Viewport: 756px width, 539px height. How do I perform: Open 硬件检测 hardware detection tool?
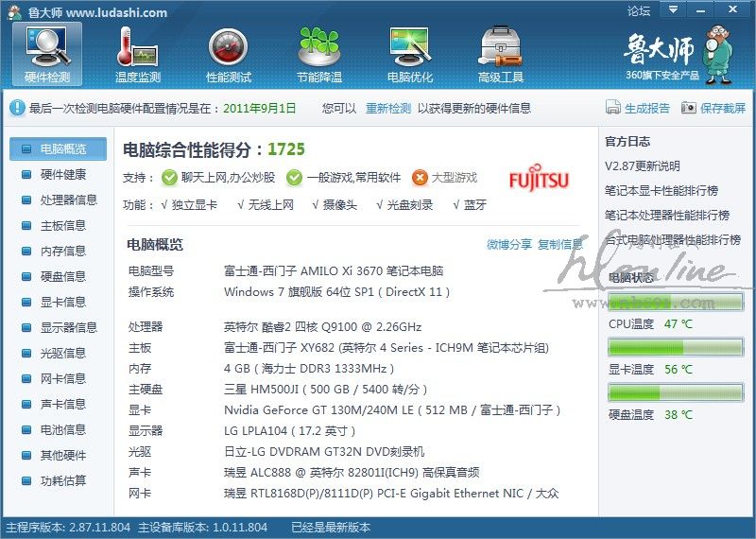point(47,55)
